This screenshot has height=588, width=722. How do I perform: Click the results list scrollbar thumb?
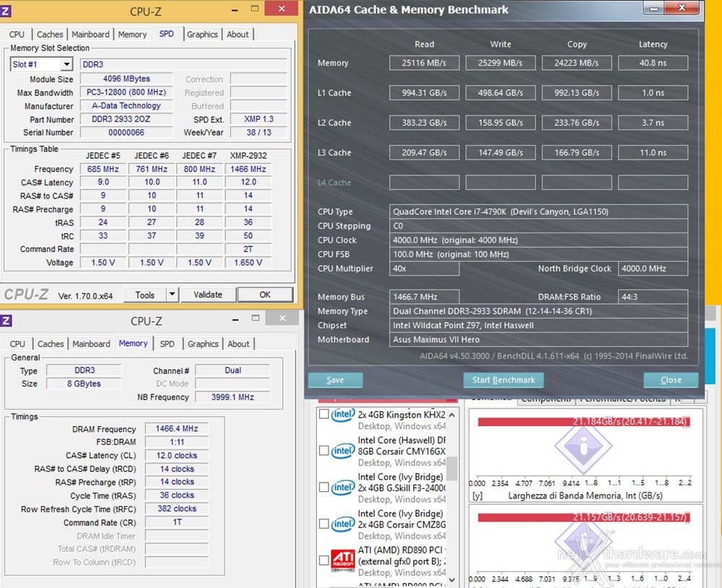coord(452,468)
